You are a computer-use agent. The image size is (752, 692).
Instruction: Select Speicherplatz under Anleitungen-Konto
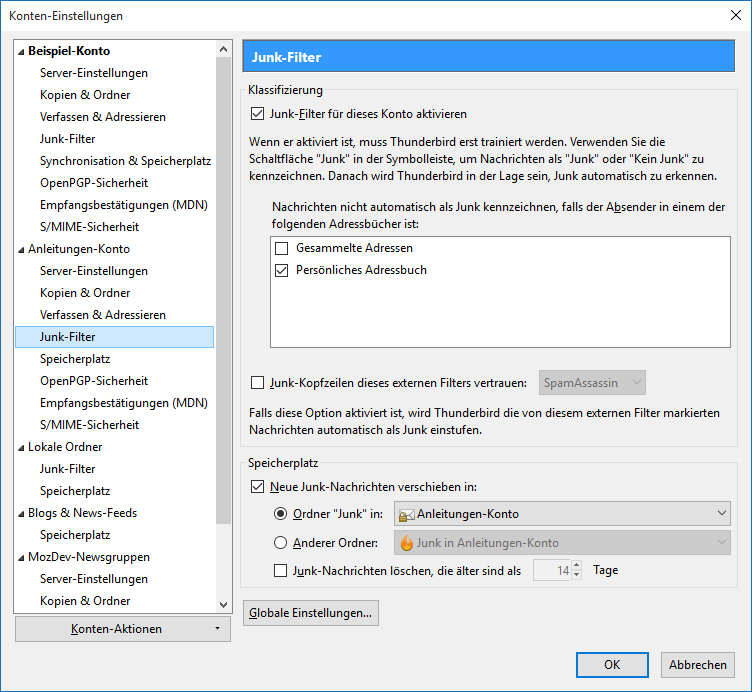(x=75, y=359)
